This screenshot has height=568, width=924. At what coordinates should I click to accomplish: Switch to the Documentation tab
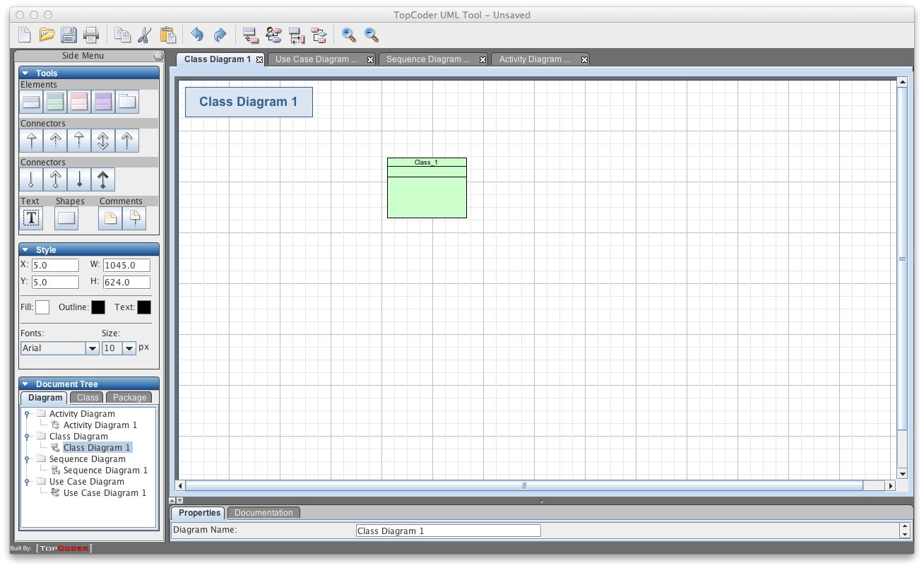263,512
